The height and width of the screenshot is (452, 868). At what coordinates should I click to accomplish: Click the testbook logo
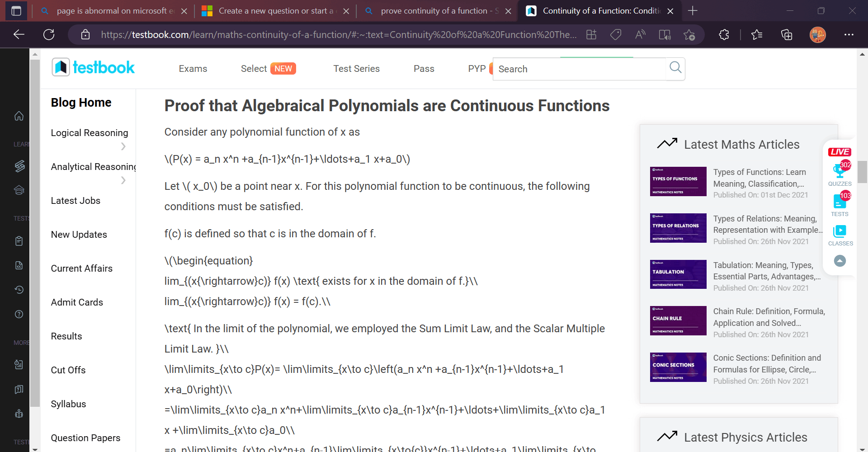93,67
